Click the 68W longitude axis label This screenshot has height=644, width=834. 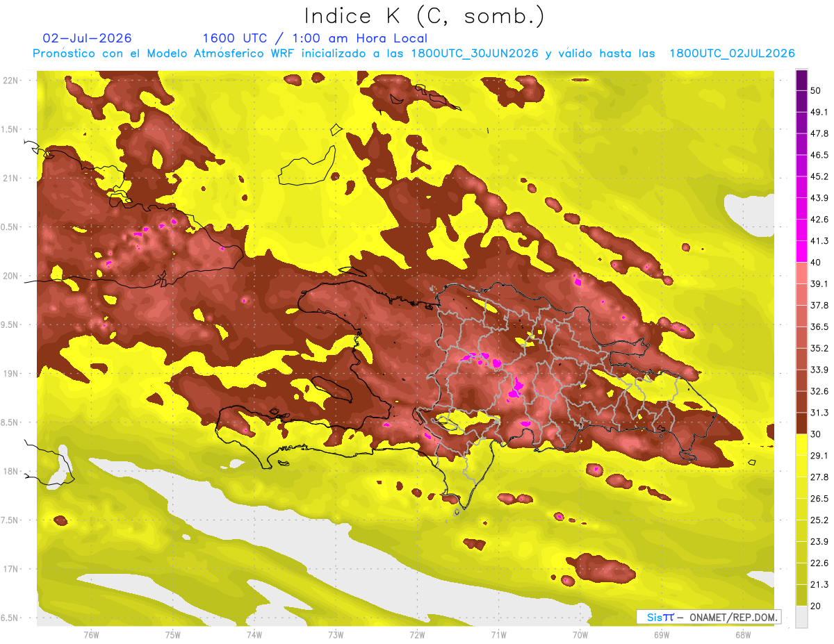743,634
